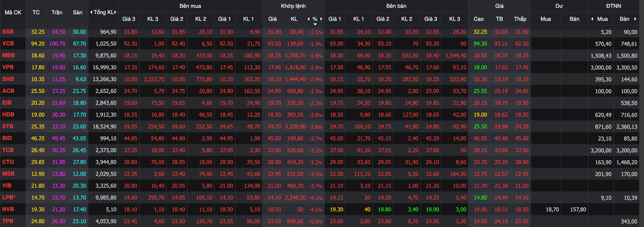Select EIB foreign sell 538,50

629,103
